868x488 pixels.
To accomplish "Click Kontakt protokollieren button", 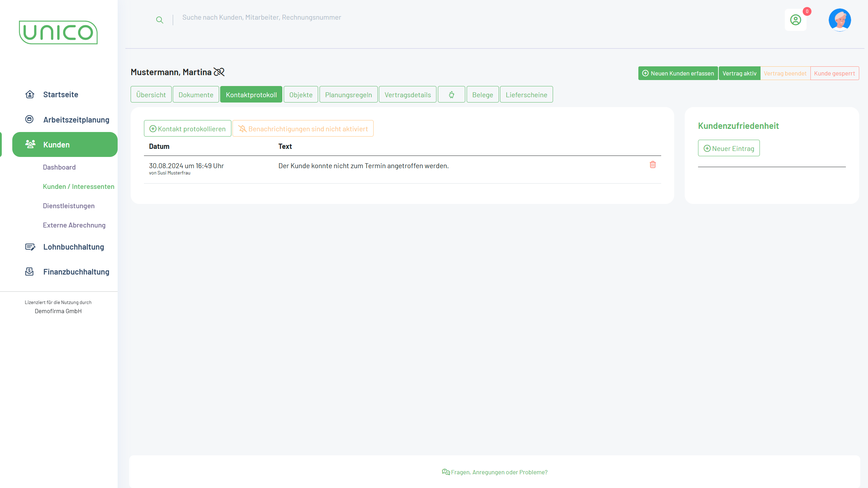I will [188, 129].
